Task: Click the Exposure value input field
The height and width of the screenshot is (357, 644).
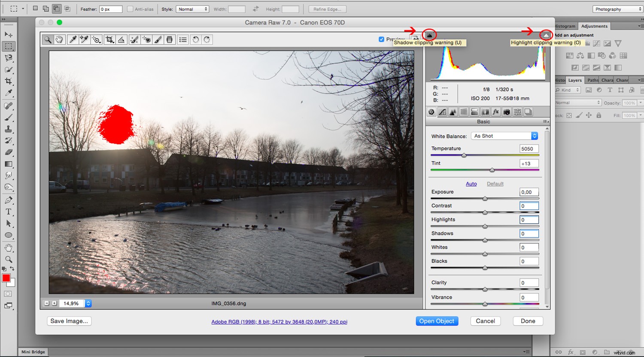Action: (x=529, y=192)
